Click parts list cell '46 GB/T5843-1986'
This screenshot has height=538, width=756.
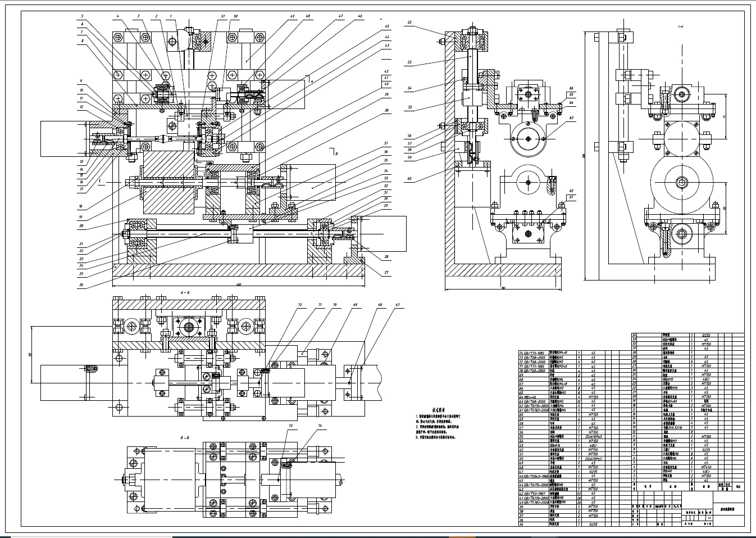534,476
